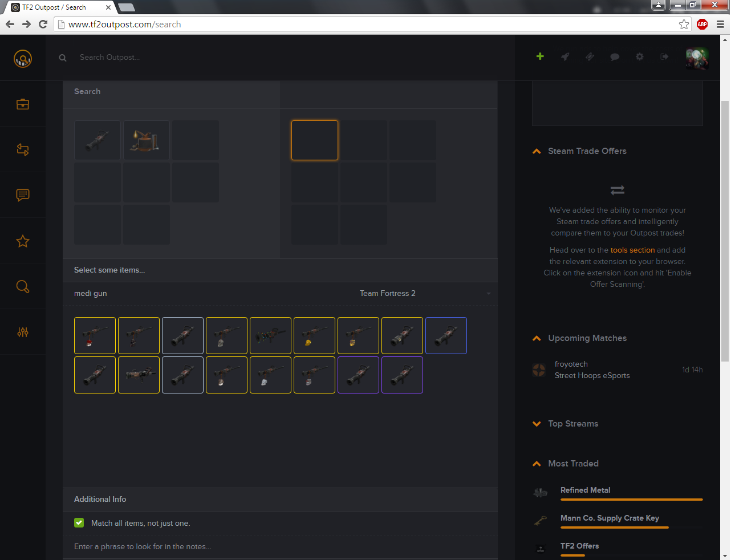Open the speech bubble notifications icon
The height and width of the screenshot is (560, 731).
coord(615,57)
